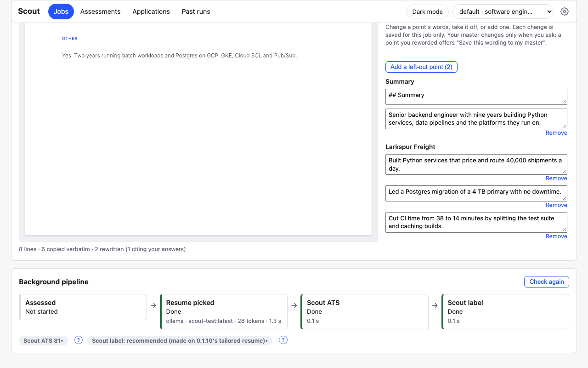
Task: Edit the Led a Postgres migration textarea
Action: point(476,193)
